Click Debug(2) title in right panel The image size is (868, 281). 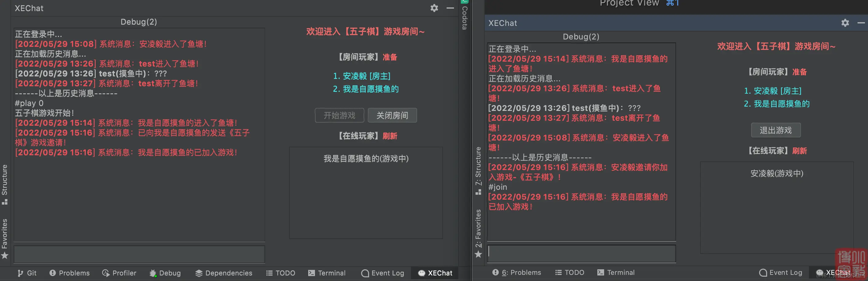(x=581, y=37)
